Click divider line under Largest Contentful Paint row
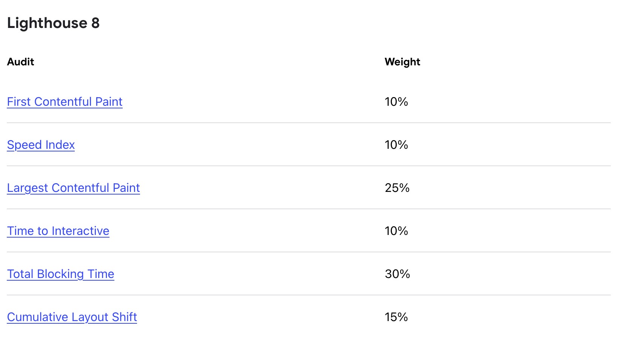Image resolution: width=644 pixels, height=346 pixels. 309,209
